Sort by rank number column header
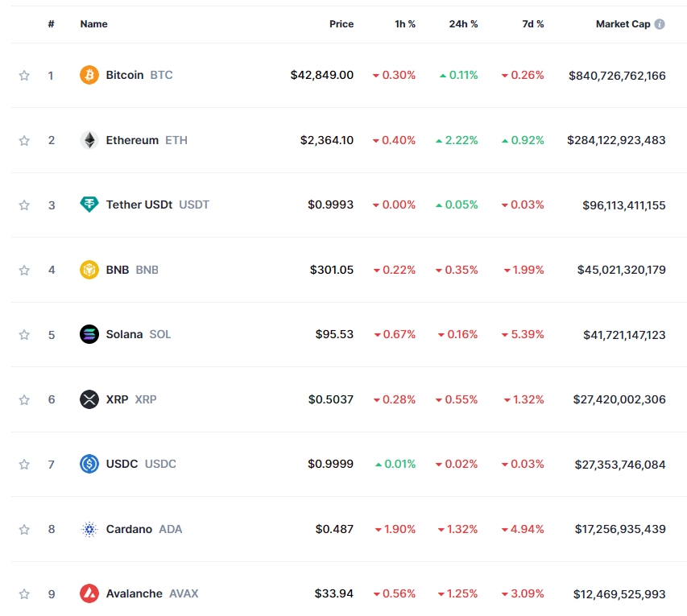The image size is (687, 616). (x=51, y=24)
